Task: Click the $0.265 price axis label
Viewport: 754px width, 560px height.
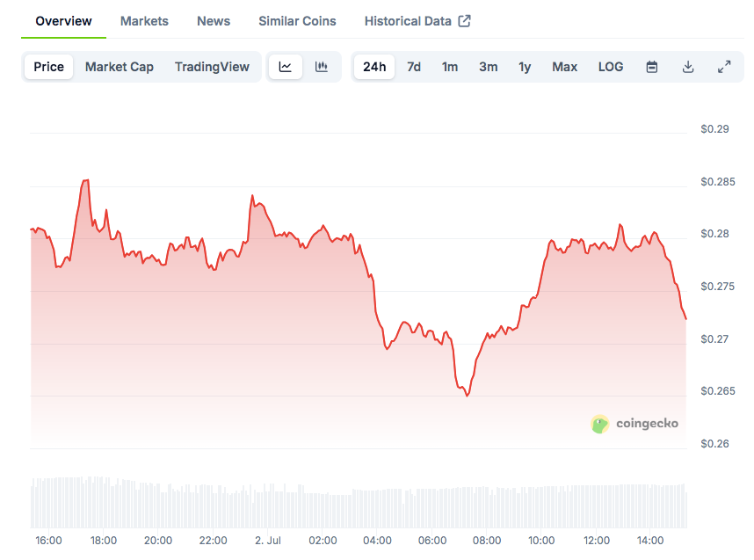Action: tap(718, 391)
